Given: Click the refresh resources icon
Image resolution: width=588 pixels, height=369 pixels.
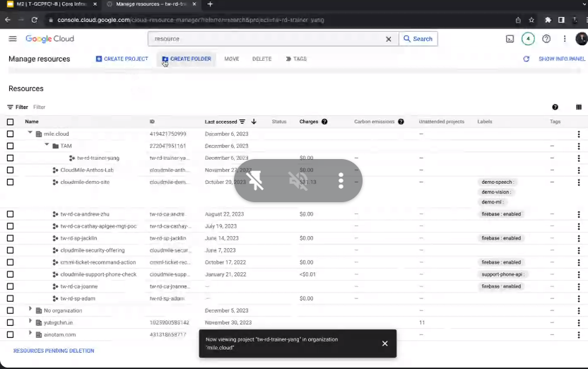Looking at the screenshot, I should tap(526, 59).
